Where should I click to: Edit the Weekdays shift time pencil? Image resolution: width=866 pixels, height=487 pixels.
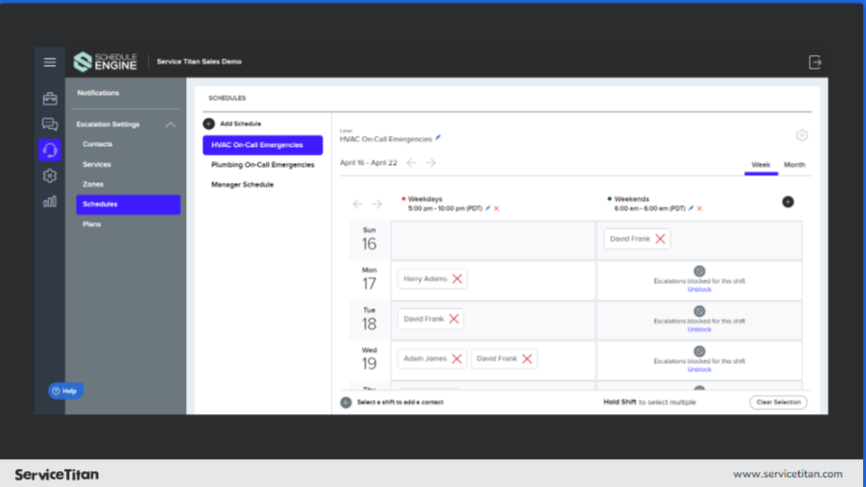pos(488,208)
